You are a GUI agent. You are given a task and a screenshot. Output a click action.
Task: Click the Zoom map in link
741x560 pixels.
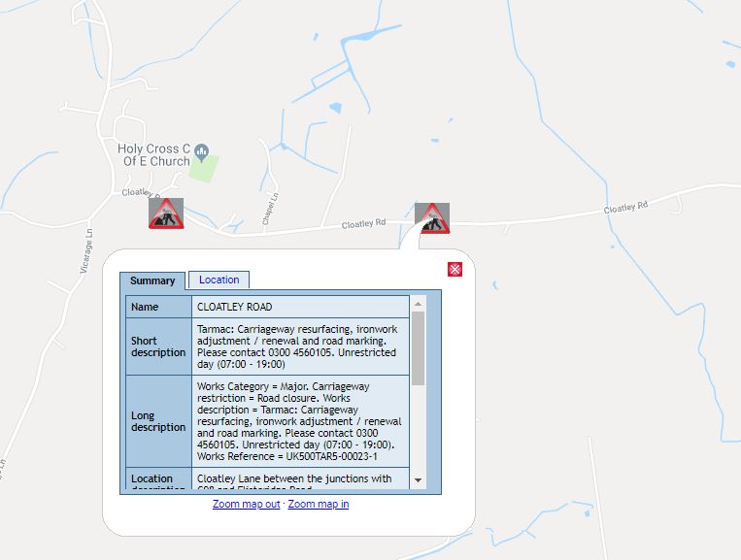pyautogui.click(x=319, y=504)
